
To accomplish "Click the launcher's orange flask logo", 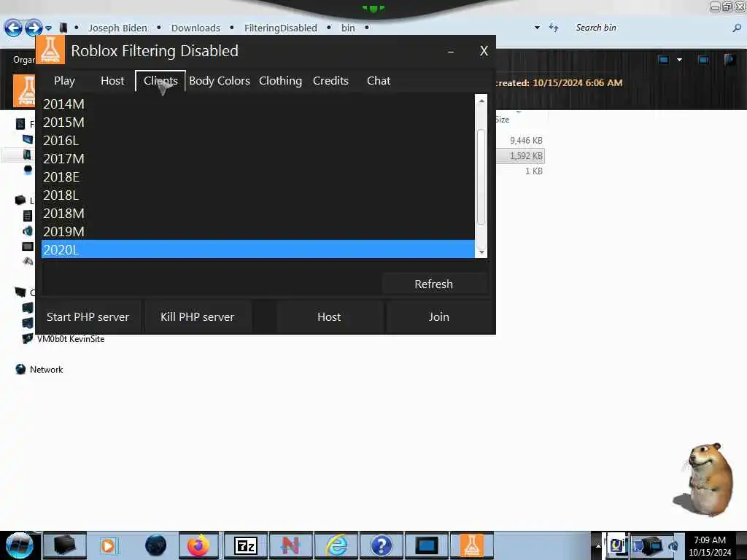I will 50,50.
